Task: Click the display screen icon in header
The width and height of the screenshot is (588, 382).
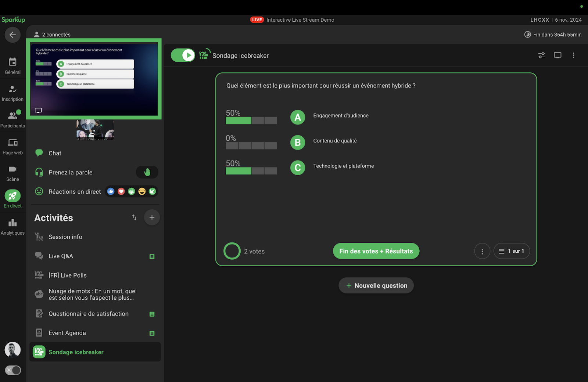Action: click(557, 55)
